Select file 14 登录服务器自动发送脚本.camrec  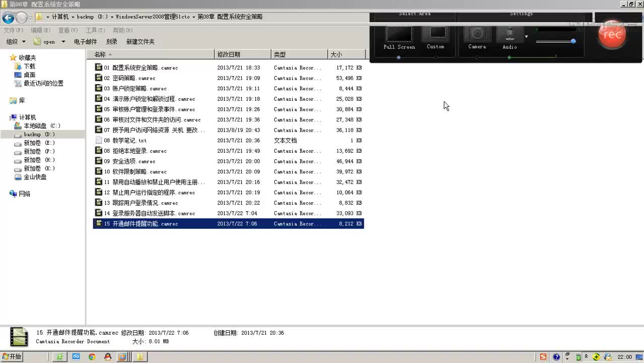(228, 213)
